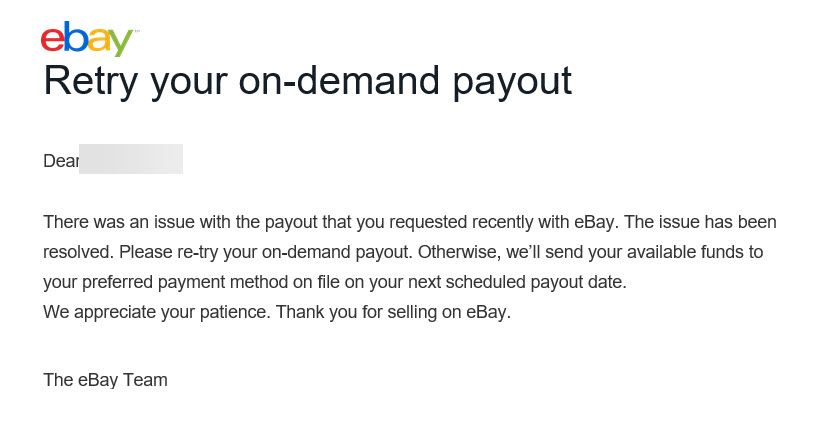Click the blue 'b' in eBay logo
The width and height of the screenshot is (832, 421).
pos(75,37)
